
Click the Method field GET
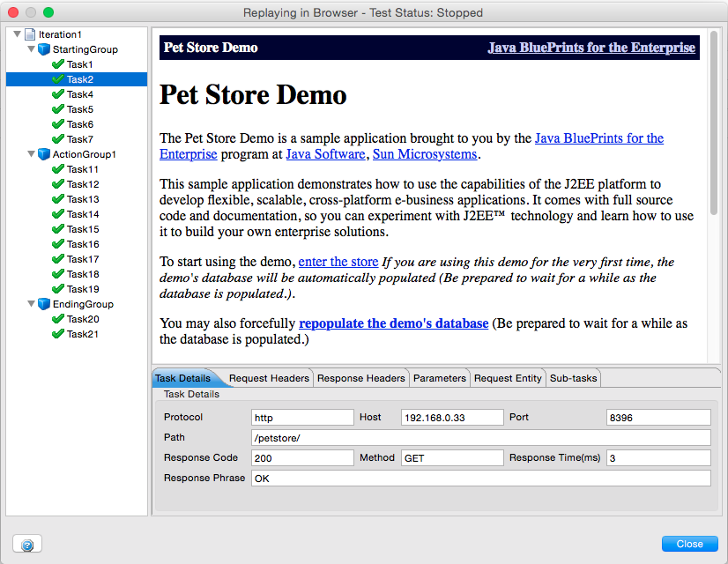(452, 457)
